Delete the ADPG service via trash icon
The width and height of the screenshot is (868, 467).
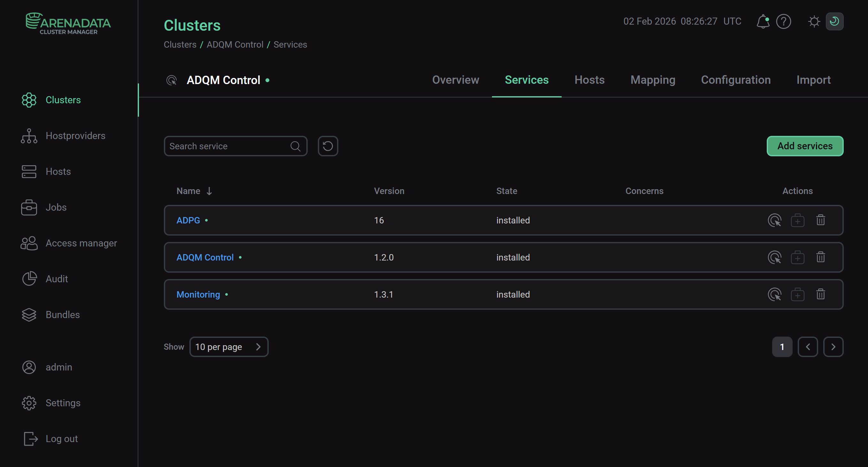coord(820,220)
